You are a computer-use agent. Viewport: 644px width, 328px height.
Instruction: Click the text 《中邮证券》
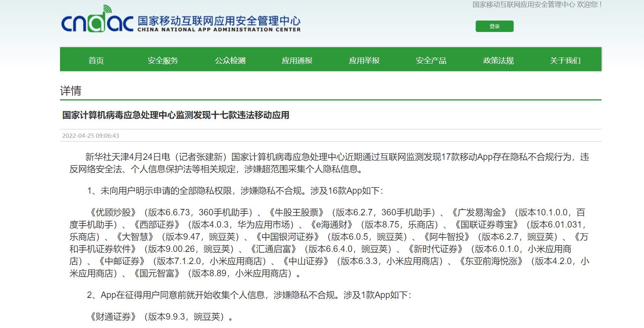[122, 261]
